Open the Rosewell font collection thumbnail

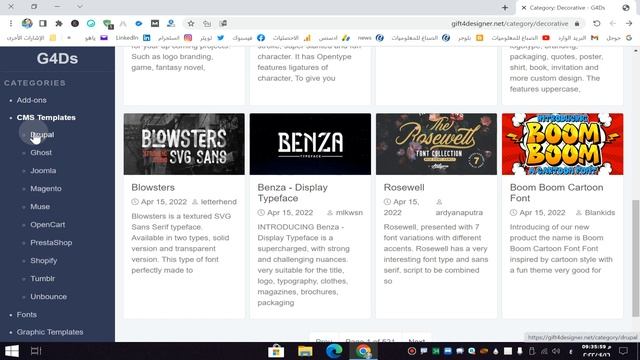436,144
